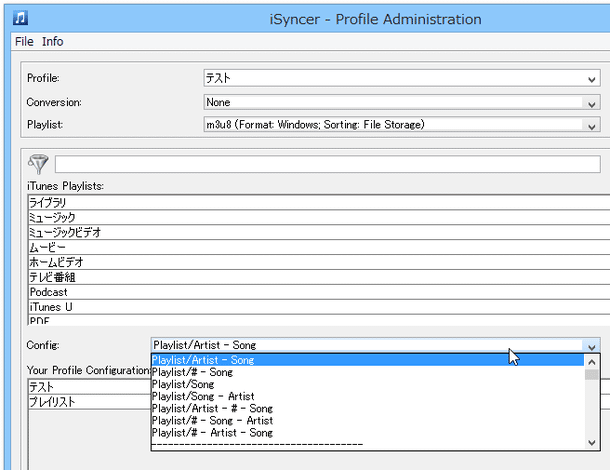This screenshot has width=610, height=470.
Task: Click the dropdown list scroll down arrow
Action: point(592,442)
